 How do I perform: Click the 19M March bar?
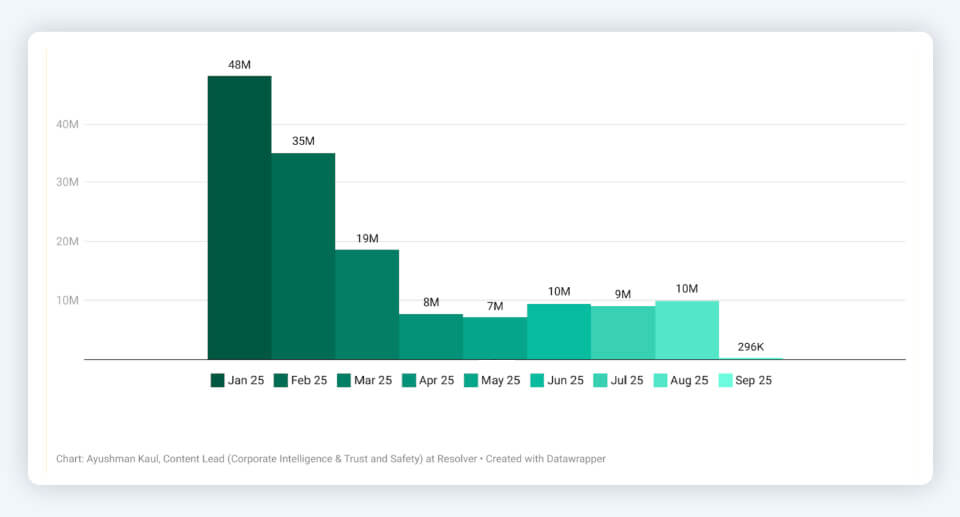[367, 304]
